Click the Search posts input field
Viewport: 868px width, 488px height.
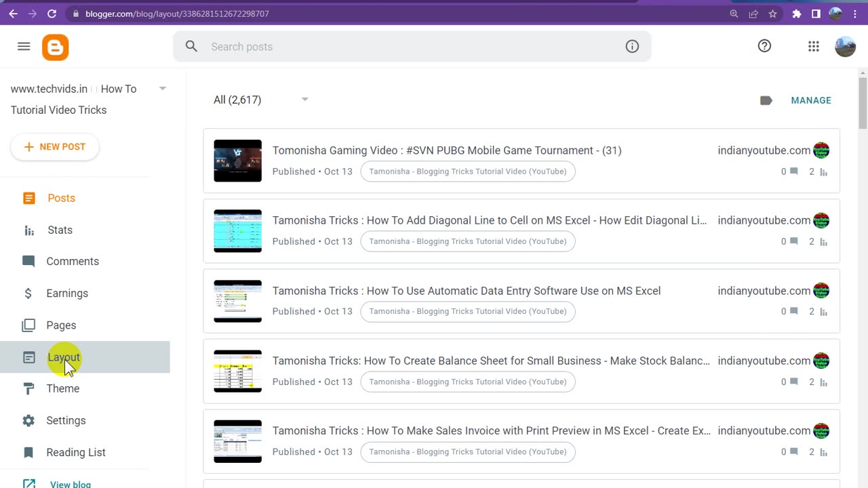click(412, 47)
